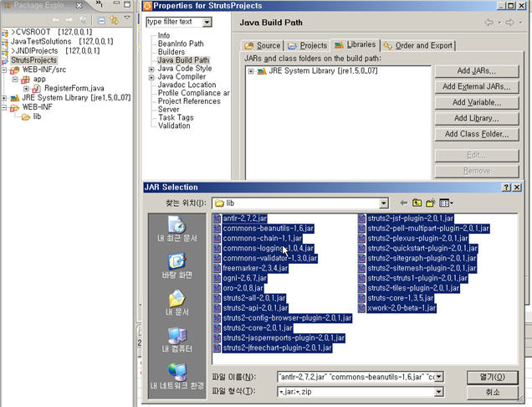
Task: Expand Java Compiler node
Action: tap(151, 77)
